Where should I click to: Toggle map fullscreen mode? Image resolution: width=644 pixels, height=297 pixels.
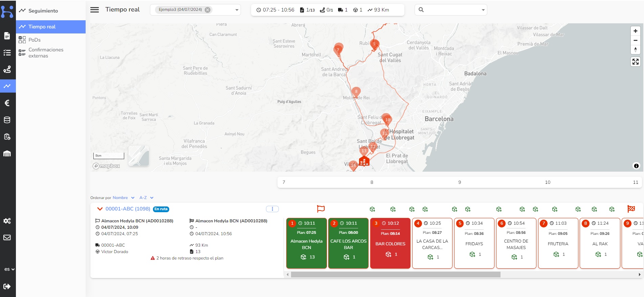click(x=636, y=62)
